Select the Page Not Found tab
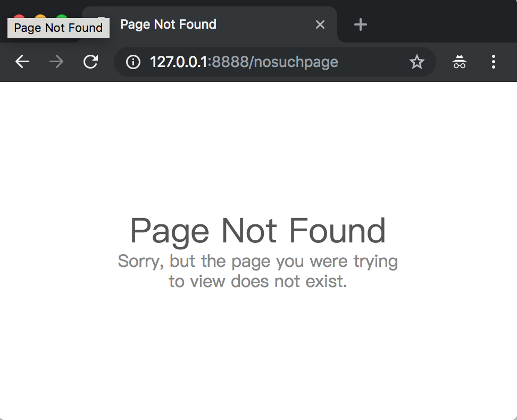The width and height of the screenshot is (517, 420). coord(213,24)
